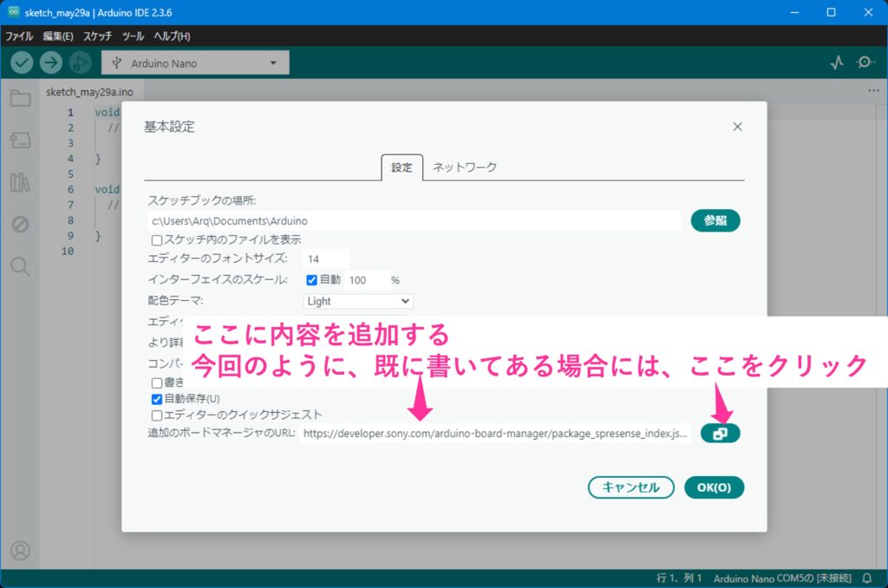The height and width of the screenshot is (588, 888).
Task: Open the Boards Manager sidebar icon
Action: 21,140
